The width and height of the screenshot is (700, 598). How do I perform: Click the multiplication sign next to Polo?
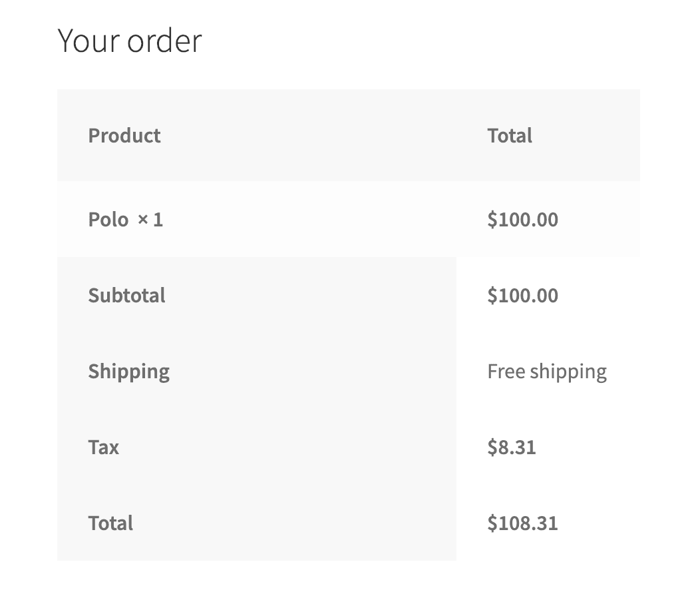pos(143,220)
